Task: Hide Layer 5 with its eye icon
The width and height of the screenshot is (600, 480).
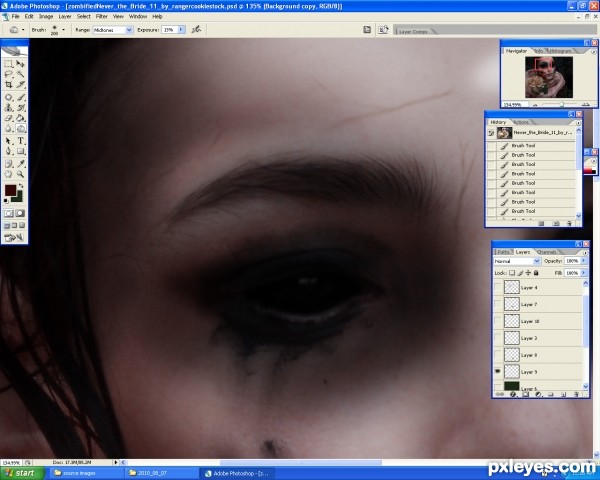Action: (497, 371)
